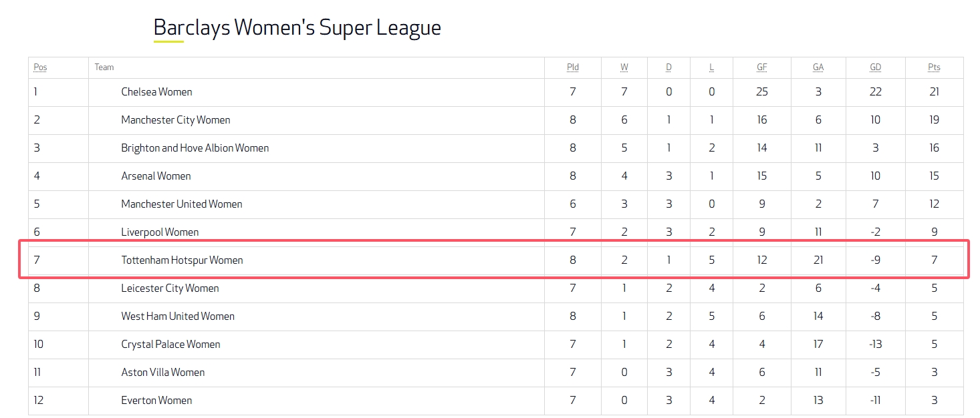The width and height of the screenshot is (980, 418).
Task: Click Everton Women in last row
Action: [x=156, y=401]
